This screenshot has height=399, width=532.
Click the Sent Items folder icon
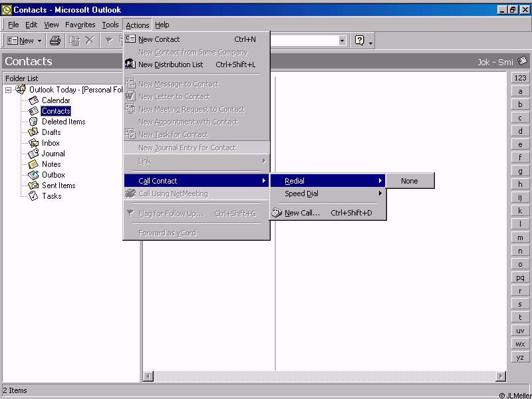click(x=33, y=186)
